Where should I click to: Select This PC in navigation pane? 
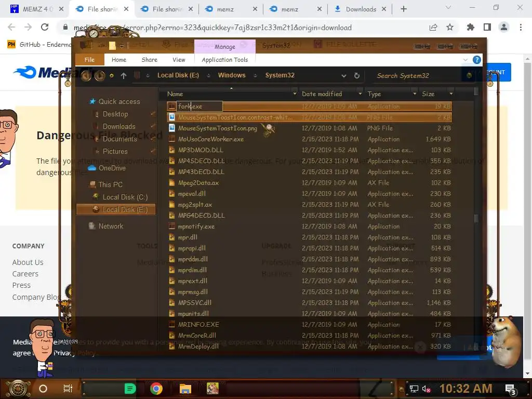tap(110, 184)
